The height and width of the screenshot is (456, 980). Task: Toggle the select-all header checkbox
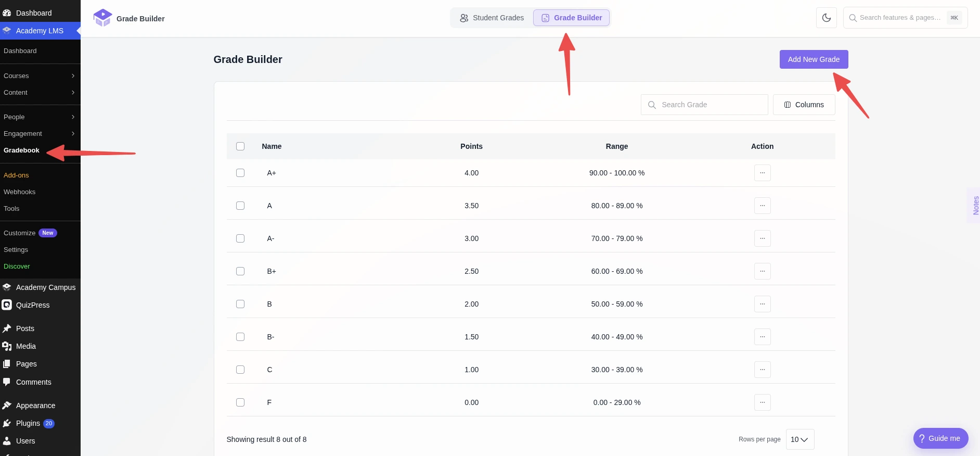coord(240,146)
